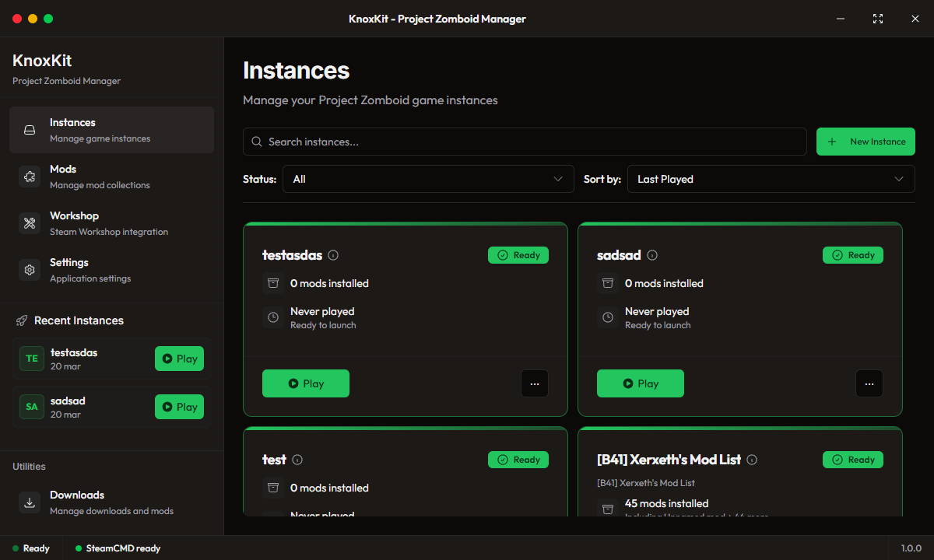Click the yellow macOS minimize button
This screenshot has height=560, width=934.
33,19
